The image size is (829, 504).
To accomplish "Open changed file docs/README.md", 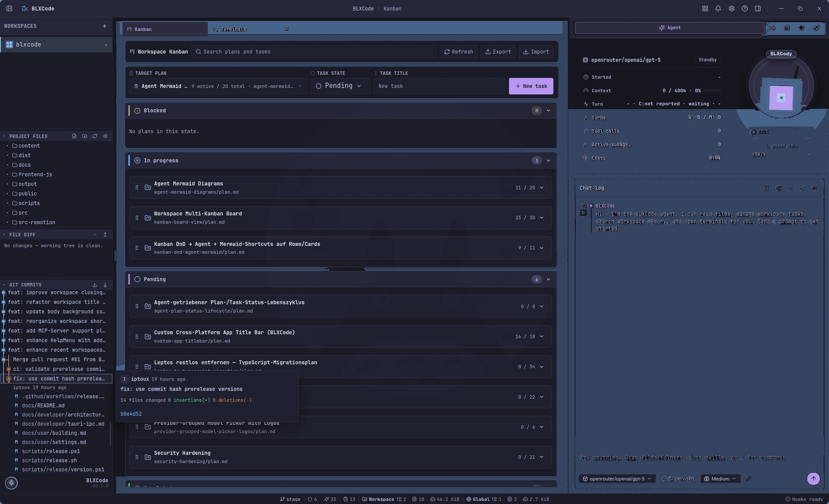I will (43, 406).
